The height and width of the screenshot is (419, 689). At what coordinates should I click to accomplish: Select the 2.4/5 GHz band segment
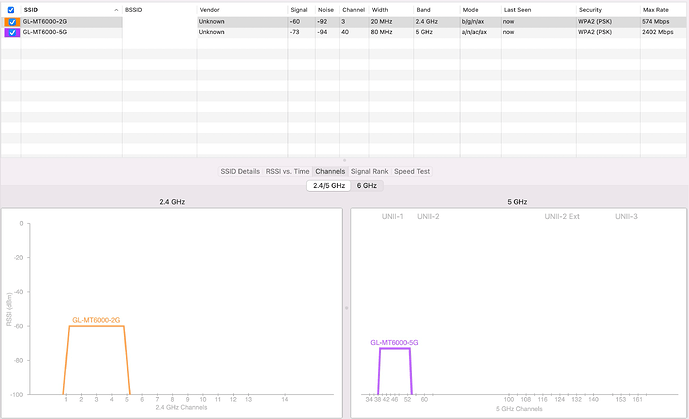point(329,186)
